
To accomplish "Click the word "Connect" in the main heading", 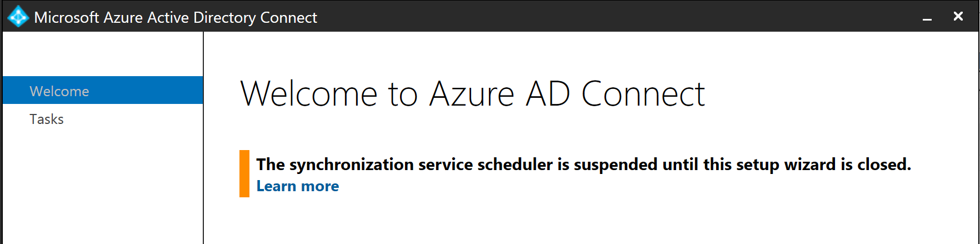I will click(x=643, y=93).
